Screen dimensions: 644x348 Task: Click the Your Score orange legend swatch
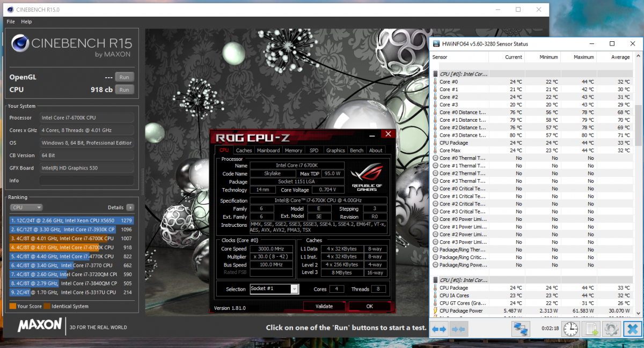(12, 306)
